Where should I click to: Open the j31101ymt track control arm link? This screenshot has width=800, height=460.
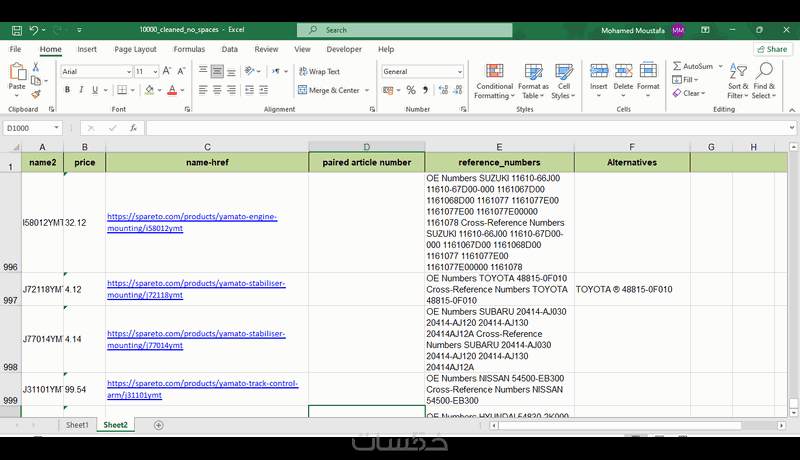click(x=202, y=389)
